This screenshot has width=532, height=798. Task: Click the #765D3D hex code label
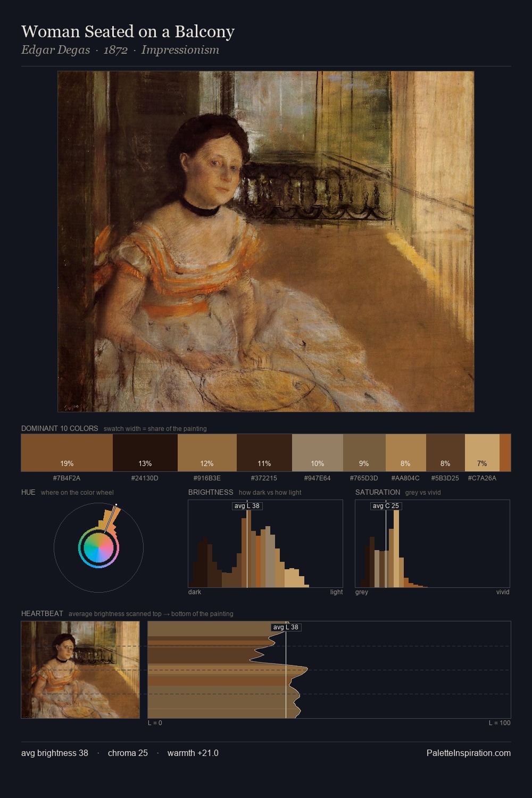tap(364, 478)
